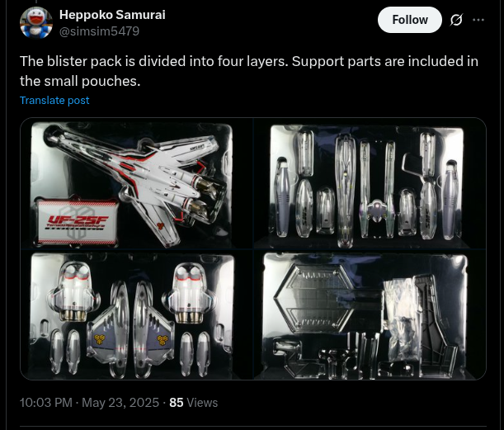Open the engine and wing parts photo
The width and height of the screenshot is (504, 430).
click(137, 314)
